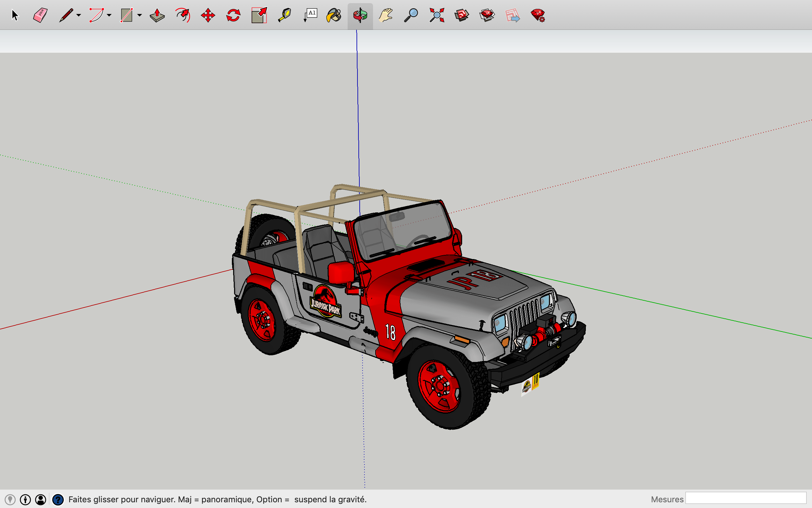The image size is (812, 508).
Task: Expand the Shape tool dropdown arrow
Action: pyautogui.click(x=140, y=16)
